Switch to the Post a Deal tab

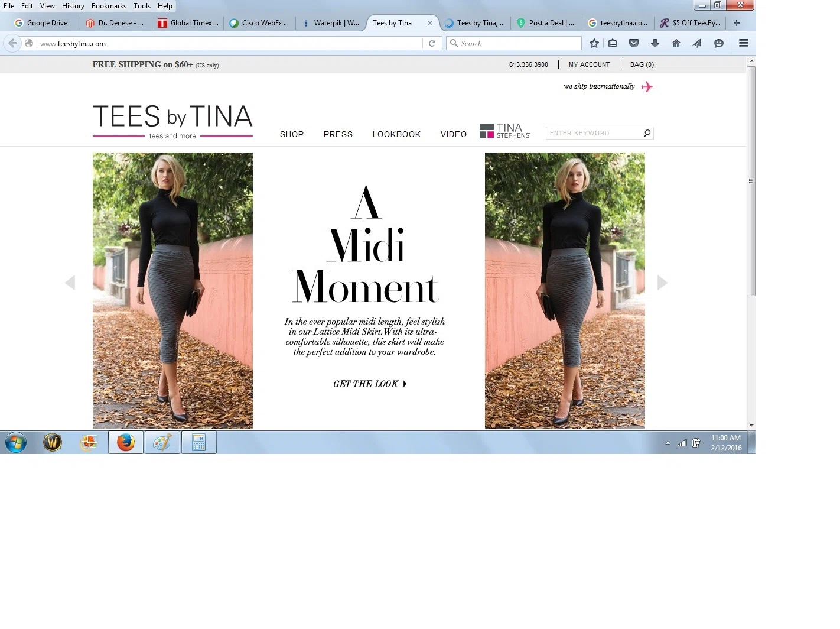click(546, 23)
